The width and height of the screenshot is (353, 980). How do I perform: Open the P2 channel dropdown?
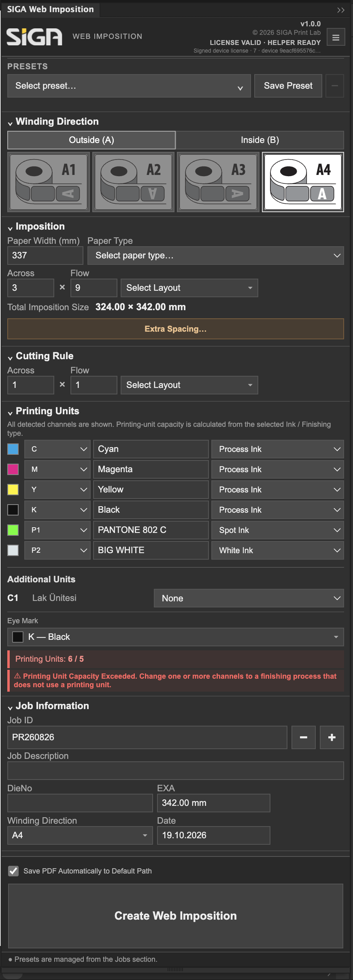57,550
